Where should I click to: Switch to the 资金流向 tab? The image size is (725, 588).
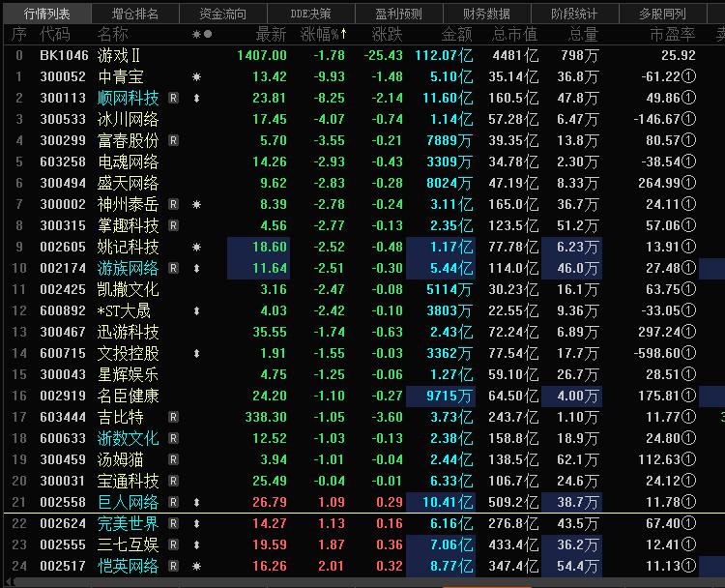click(223, 14)
